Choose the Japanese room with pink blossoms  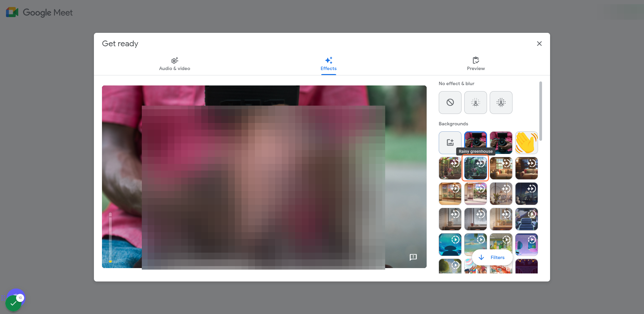tap(476, 194)
